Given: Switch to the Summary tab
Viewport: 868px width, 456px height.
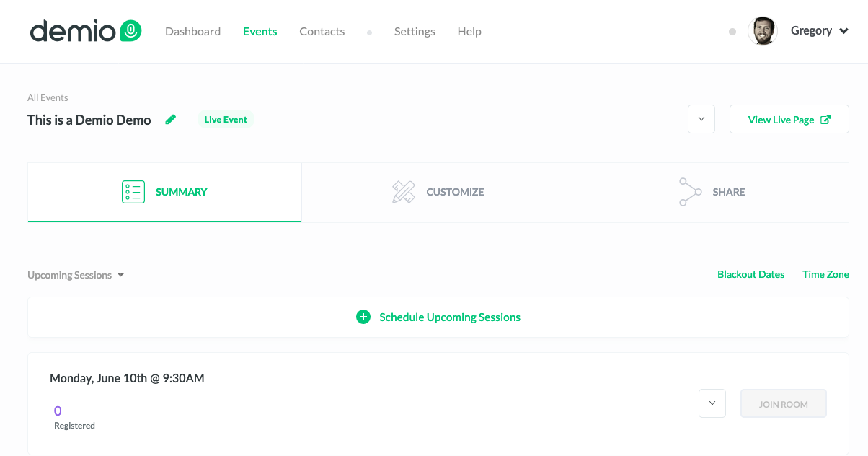Looking at the screenshot, I should pyautogui.click(x=164, y=192).
